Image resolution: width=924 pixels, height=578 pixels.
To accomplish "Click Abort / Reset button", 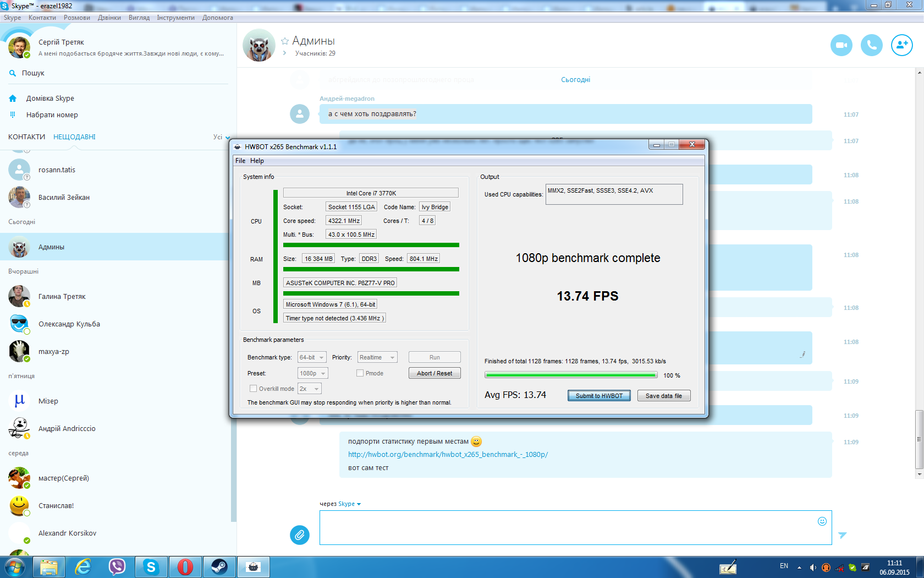I will coord(435,373).
